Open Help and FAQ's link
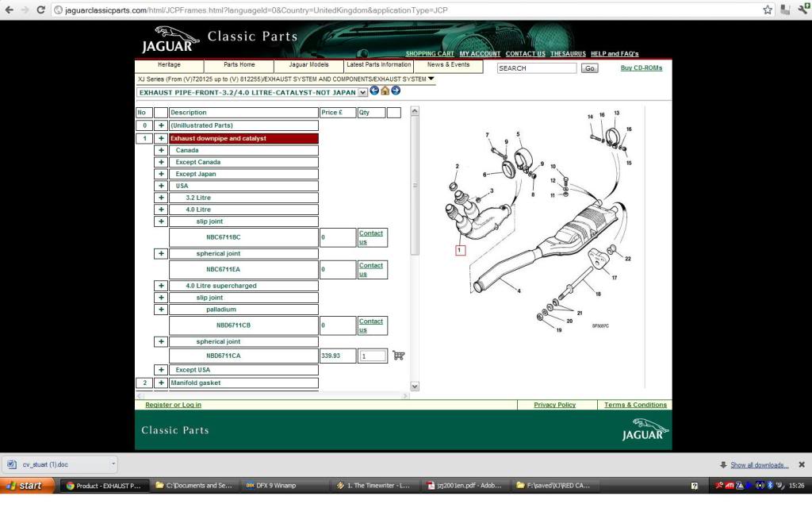Image resolution: width=812 pixels, height=508 pixels. pos(615,54)
